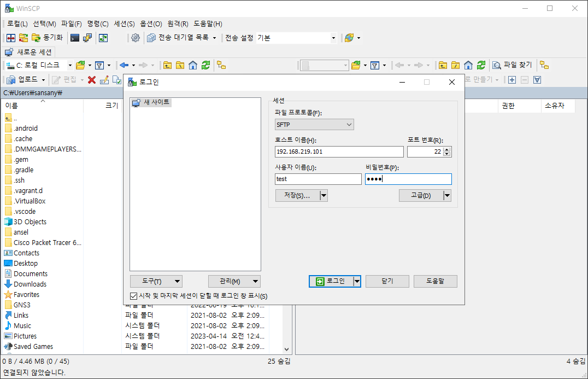Click the 포트 번호 port number field
Screen dimensions: 588x379
pyautogui.click(x=425, y=151)
